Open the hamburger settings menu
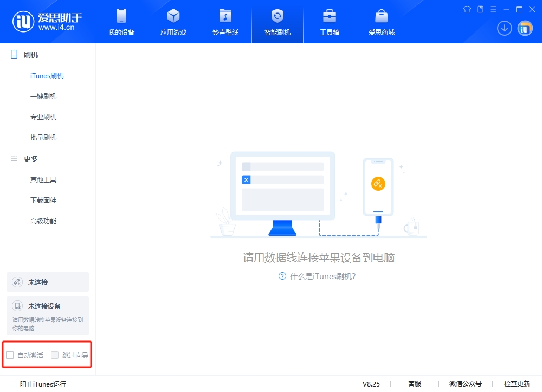Viewport: 542px width, 392px height. 492,9
